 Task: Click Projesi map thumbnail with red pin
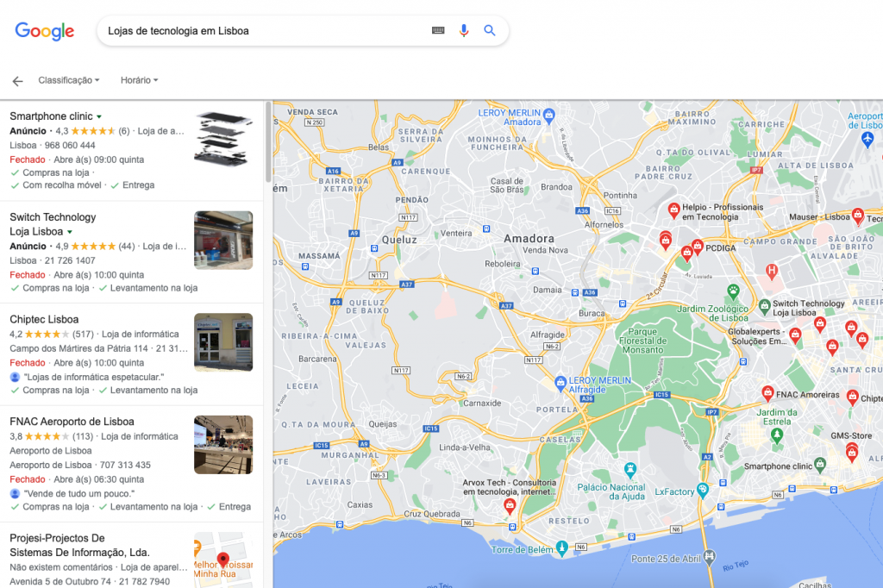(x=223, y=560)
